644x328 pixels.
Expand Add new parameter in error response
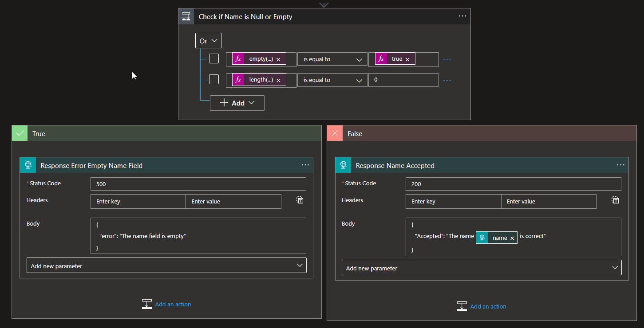pos(166,266)
